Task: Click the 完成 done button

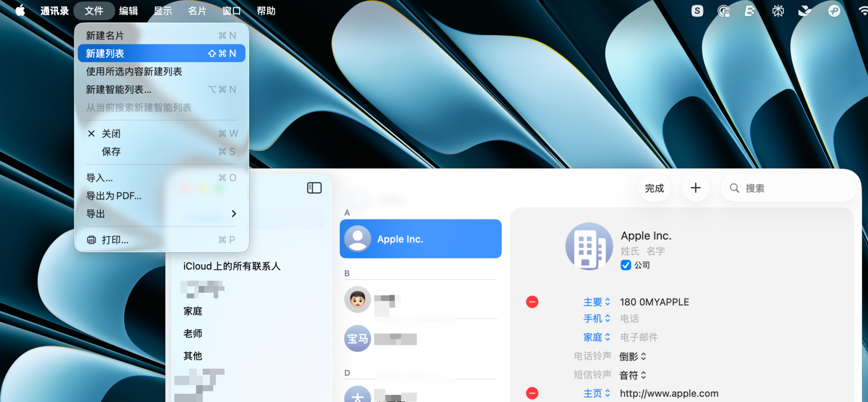Action: (654, 188)
